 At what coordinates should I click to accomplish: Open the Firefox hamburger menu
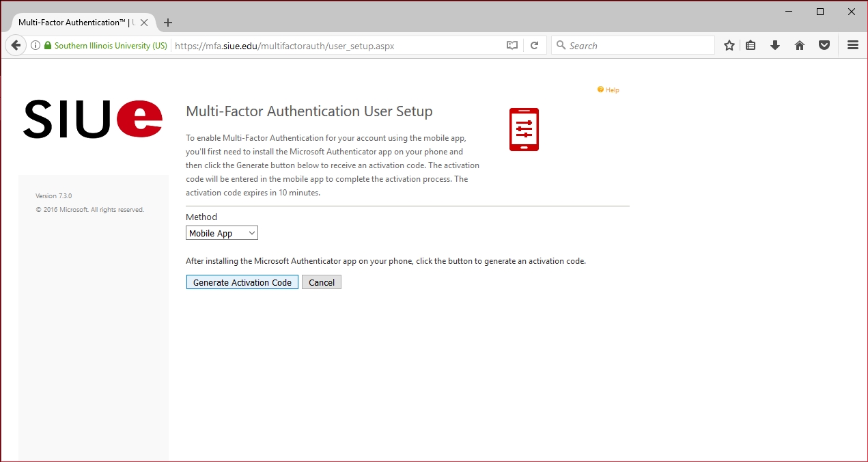coord(852,46)
